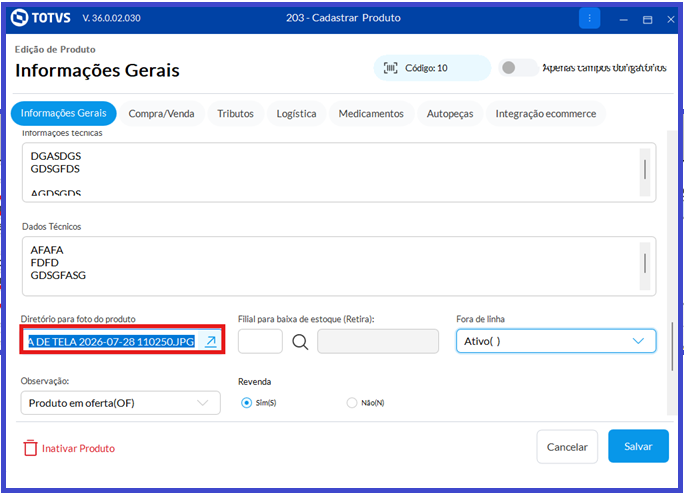Select the Logística tab

tap(296, 114)
